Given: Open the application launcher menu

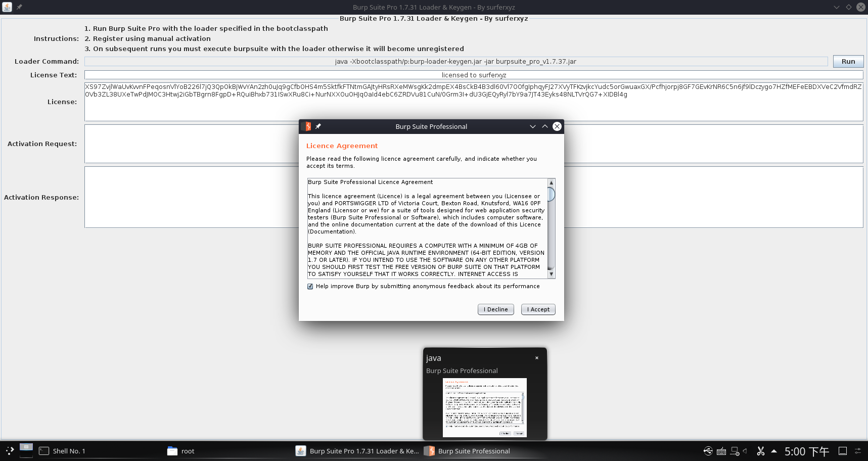Looking at the screenshot, I should click(x=10, y=450).
